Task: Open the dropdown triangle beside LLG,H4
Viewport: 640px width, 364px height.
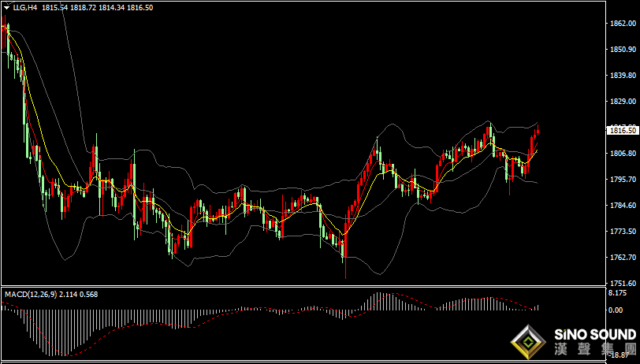Action: coord(8,7)
